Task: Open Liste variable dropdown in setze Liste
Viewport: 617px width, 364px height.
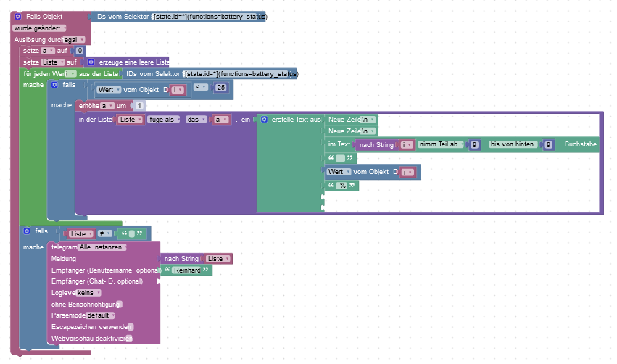Action: [x=53, y=62]
